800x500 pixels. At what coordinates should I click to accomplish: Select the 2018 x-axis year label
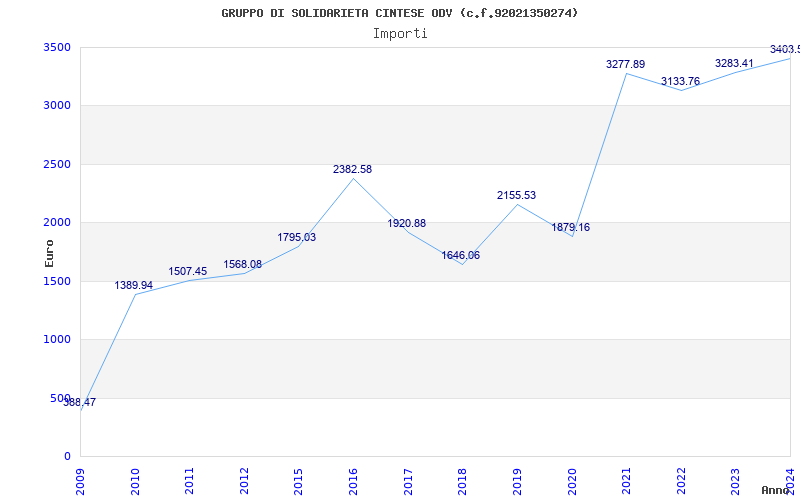coord(462,481)
